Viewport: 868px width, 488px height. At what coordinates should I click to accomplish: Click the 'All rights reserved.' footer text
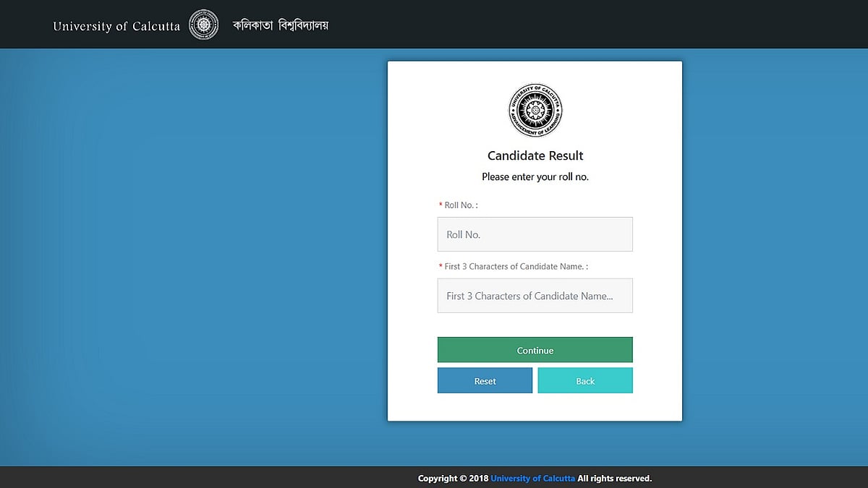(615, 479)
